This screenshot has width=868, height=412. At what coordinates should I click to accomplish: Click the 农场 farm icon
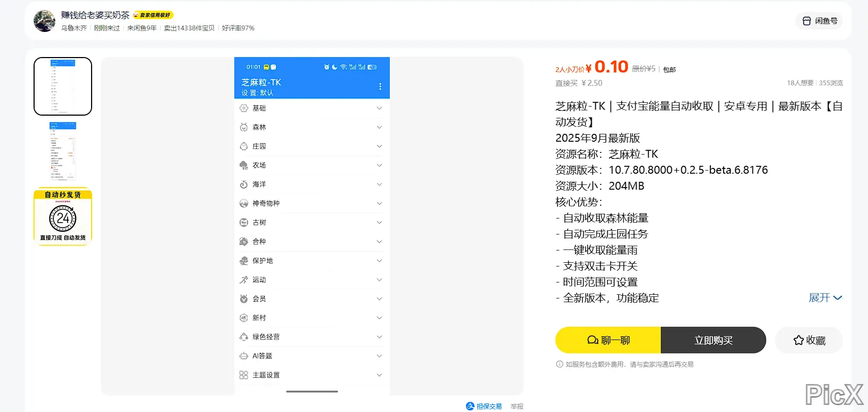click(244, 165)
